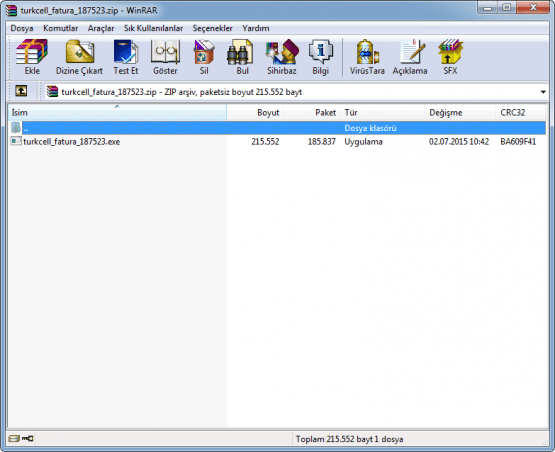Launch the Sihirbaz wizard icon
This screenshot has width=555, height=452.
click(x=282, y=52)
